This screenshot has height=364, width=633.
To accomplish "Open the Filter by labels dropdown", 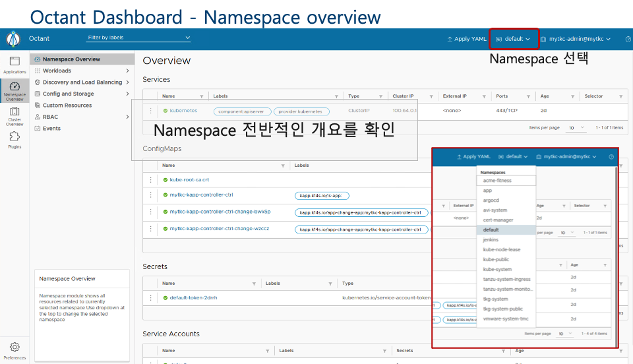I will pyautogui.click(x=138, y=38).
